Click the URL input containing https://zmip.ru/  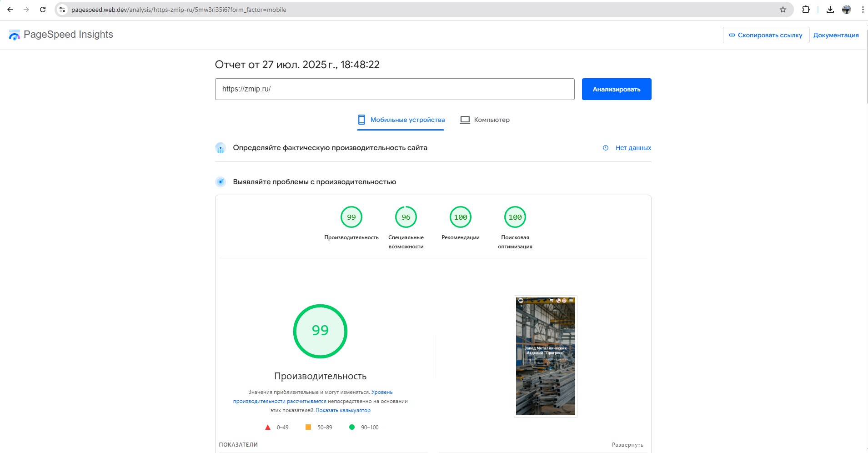(x=395, y=89)
